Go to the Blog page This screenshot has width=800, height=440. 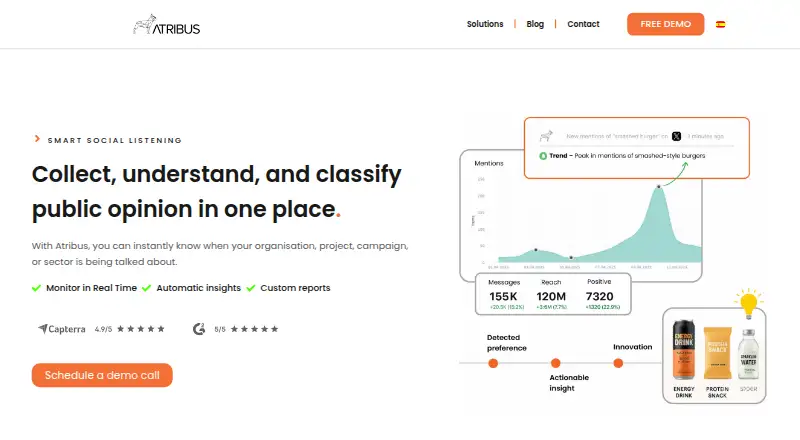(535, 24)
